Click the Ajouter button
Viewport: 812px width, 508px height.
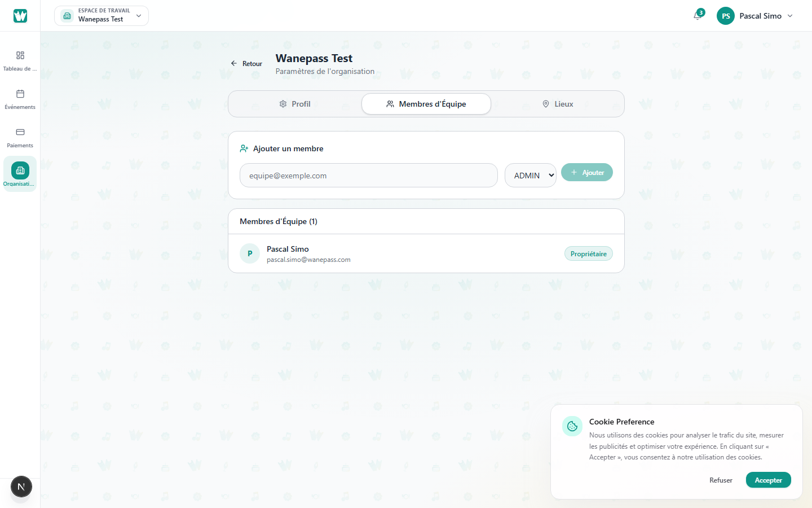[587, 172]
